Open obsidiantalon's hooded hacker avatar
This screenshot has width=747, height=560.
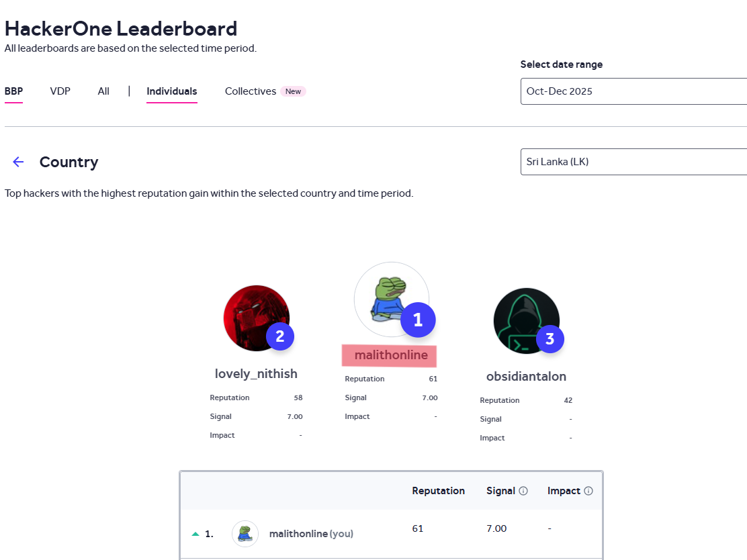527,320
